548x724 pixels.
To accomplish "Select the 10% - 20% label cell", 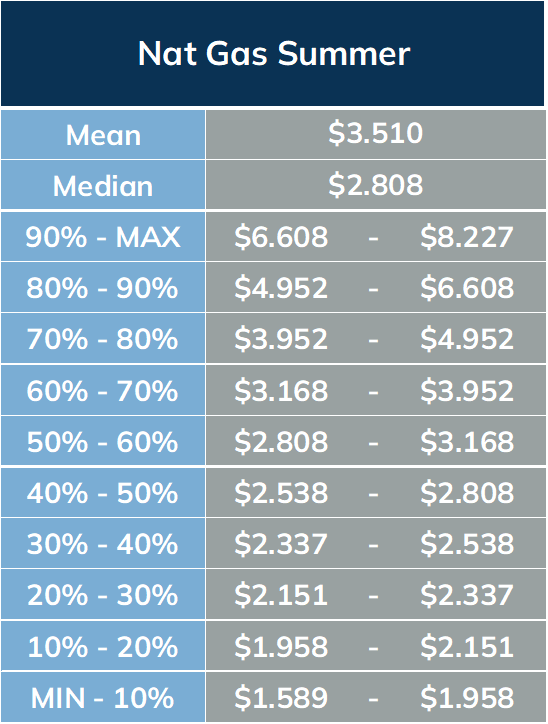I will pyautogui.click(x=103, y=646).
